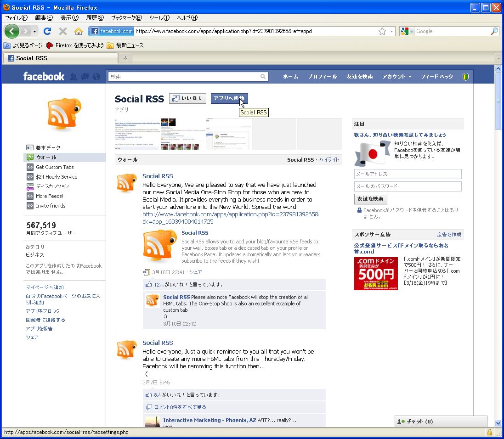Click the いいね! like button

[x=187, y=98]
